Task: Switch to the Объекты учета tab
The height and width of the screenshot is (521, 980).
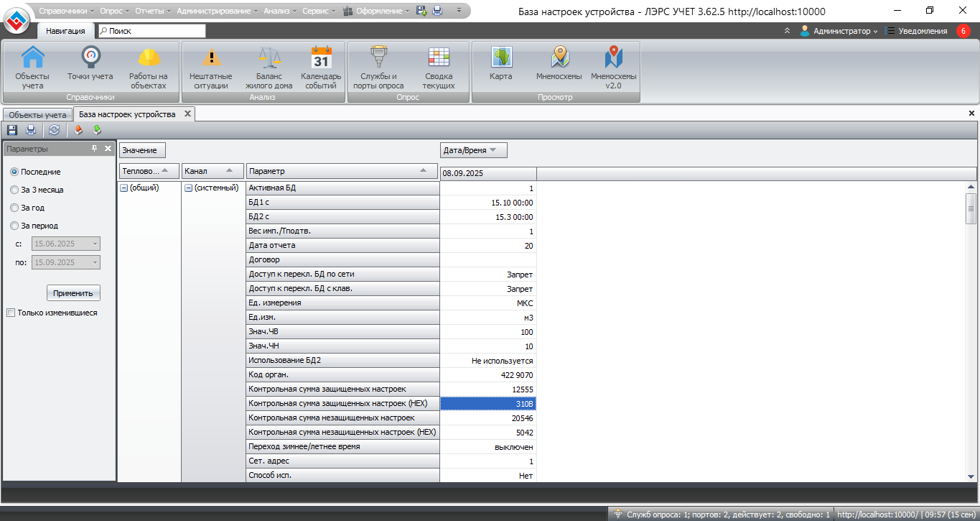Action: (x=37, y=115)
